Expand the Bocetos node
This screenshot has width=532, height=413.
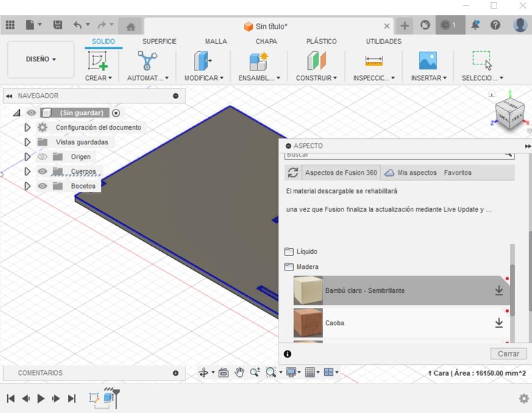(27, 186)
